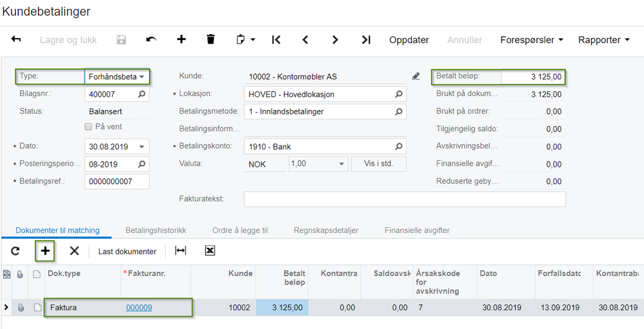Screen dimensions: 644x329
Task: Click the fit columns width icon
Action: pyautogui.click(x=181, y=250)
